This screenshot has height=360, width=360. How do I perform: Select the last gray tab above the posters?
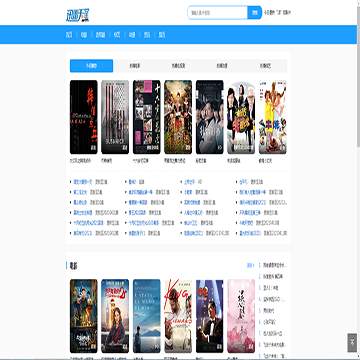265,66
